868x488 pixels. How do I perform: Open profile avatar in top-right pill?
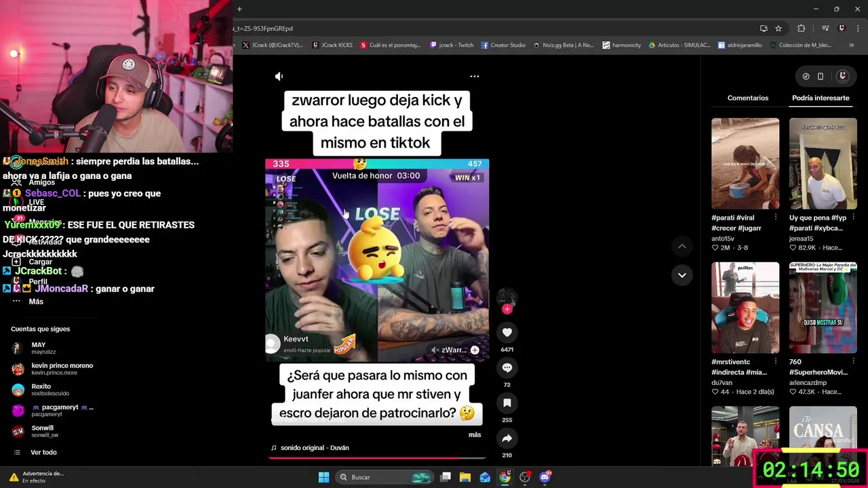coord(842,77)
